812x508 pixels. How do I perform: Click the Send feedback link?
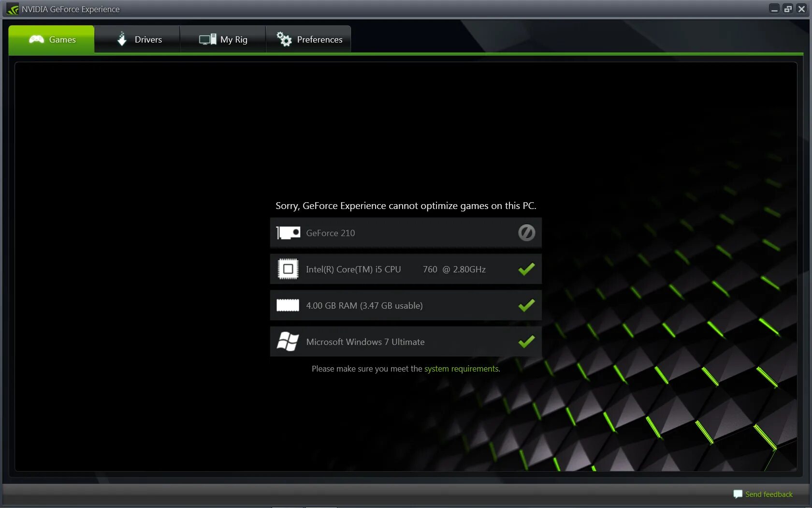[x=769, y=494]
